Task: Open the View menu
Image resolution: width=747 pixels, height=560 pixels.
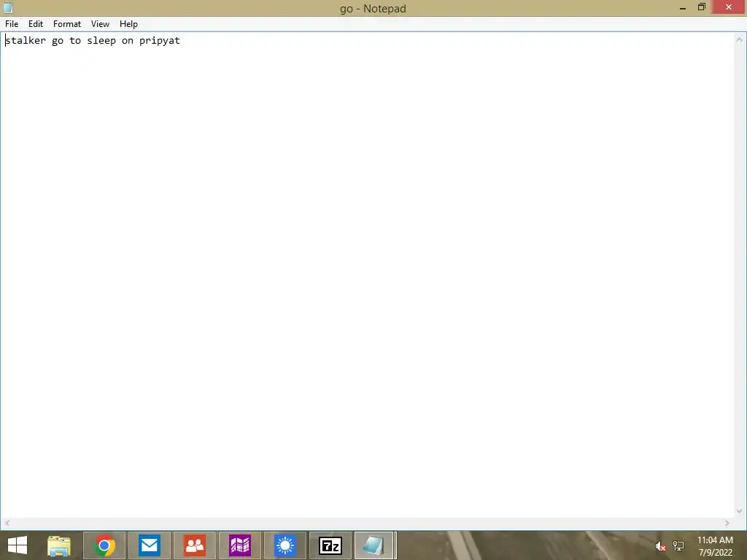Action: [100, 24]
